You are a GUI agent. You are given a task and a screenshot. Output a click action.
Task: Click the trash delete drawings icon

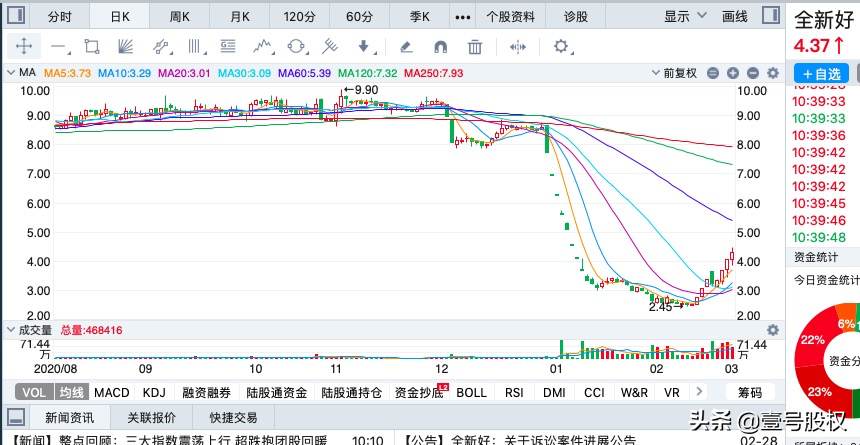pyautogui.click(x=475, y=46)
